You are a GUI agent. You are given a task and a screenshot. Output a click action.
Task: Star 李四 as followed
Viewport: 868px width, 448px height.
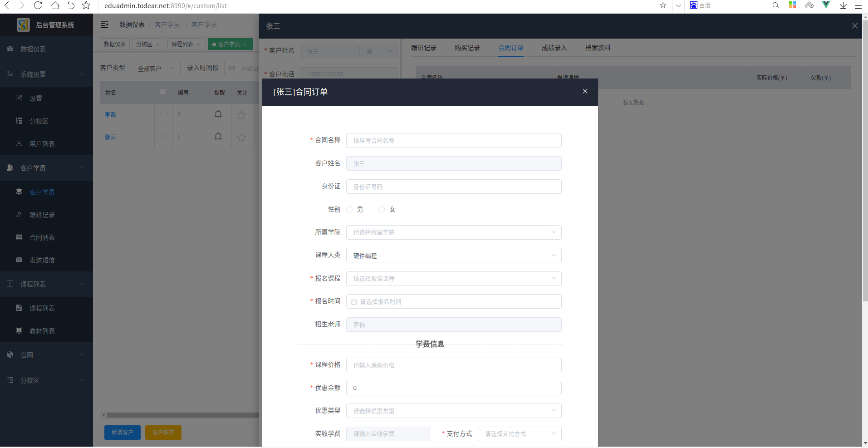241,115
